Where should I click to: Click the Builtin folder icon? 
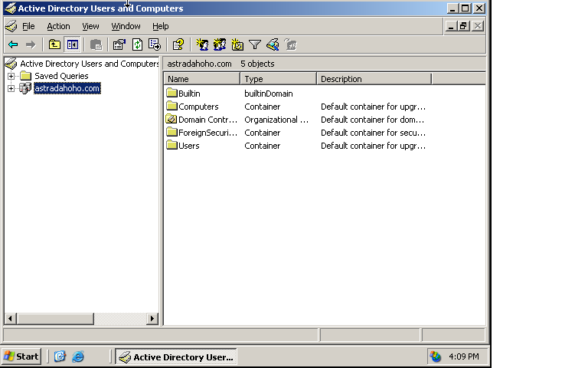click(171, 93)
